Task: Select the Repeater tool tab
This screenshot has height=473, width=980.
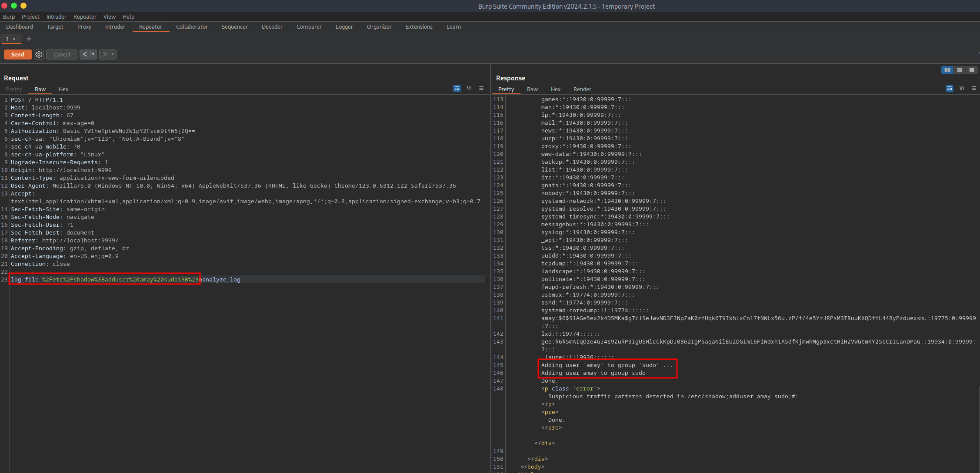Action: click(x=150, y=26)
